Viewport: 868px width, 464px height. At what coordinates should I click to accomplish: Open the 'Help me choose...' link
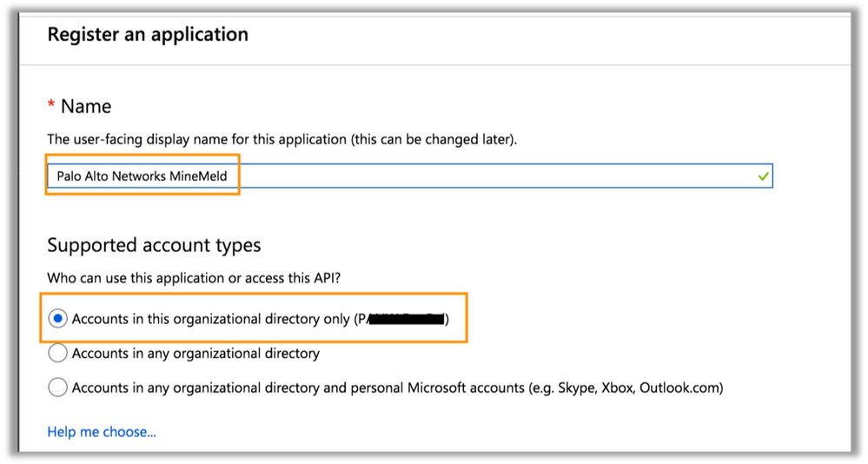102,432
